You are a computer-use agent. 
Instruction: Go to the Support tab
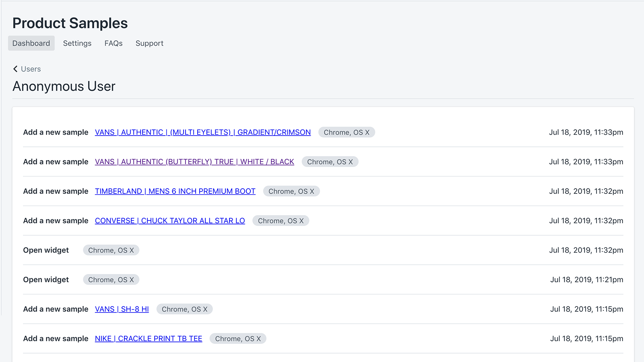[x=149, y=43]
